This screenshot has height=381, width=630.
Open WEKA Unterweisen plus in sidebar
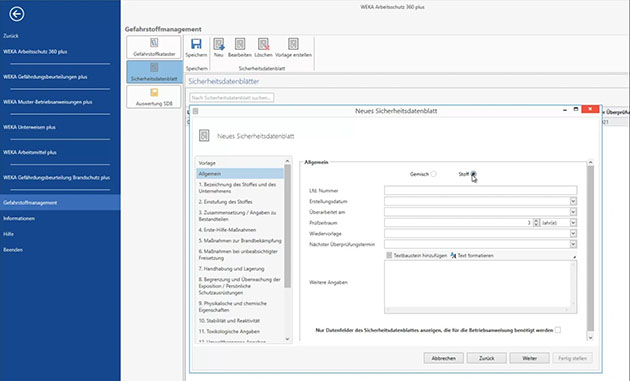pos(29,127)
